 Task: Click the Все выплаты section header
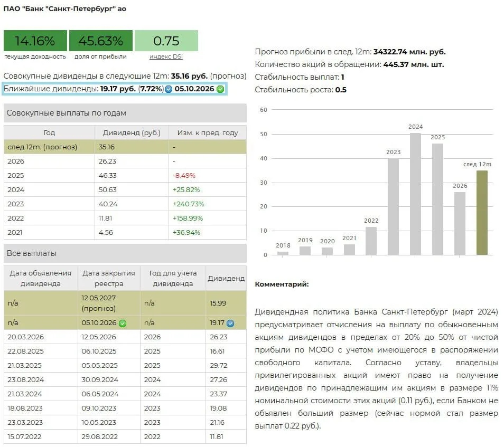pyautogui.click(x=125, y=253)
